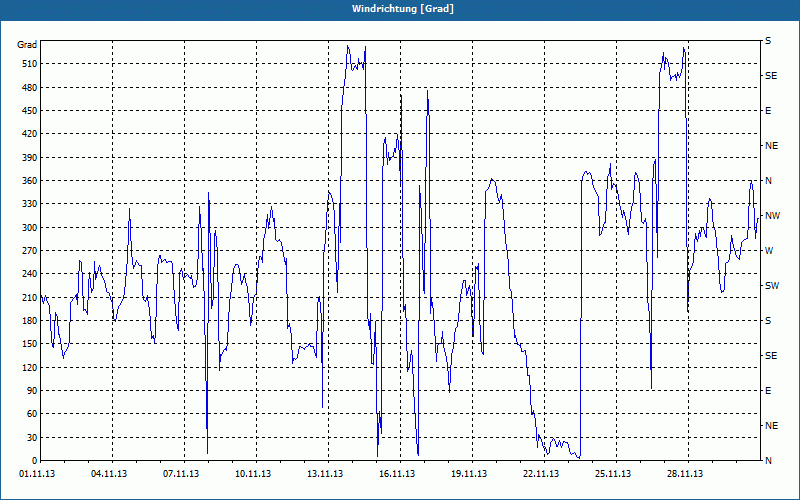Click the date label 13.11.13
The image size is (800, 500).
[325, 474]
